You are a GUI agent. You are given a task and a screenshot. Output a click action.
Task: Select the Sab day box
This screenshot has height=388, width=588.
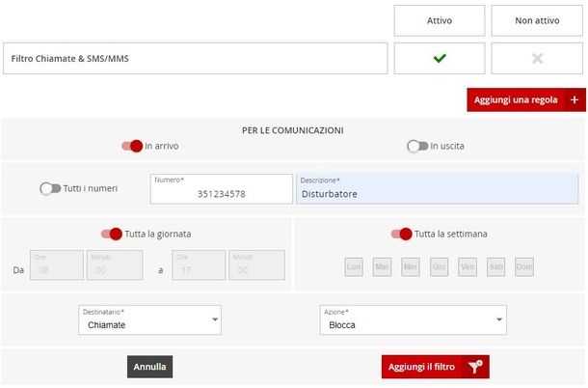tap(495, 266)
